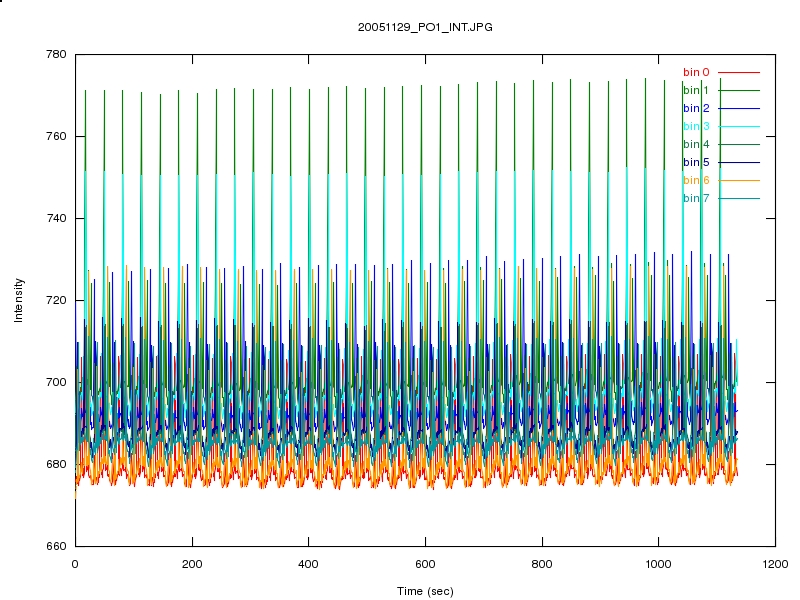This screenshot has height=600, width=800.
Task: Click the x-axis tick label 1200
Action: pos(775,564)
